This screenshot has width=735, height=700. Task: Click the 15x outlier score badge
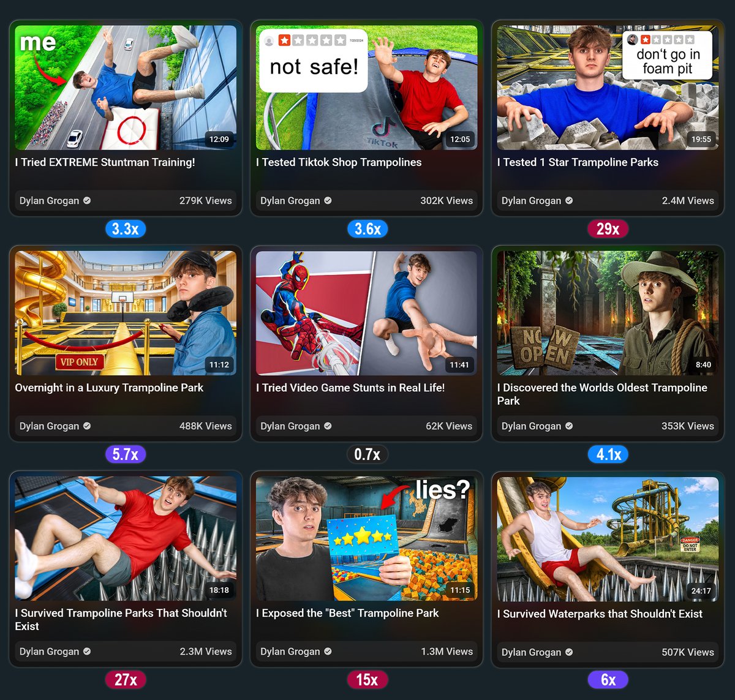pos(367,680)
